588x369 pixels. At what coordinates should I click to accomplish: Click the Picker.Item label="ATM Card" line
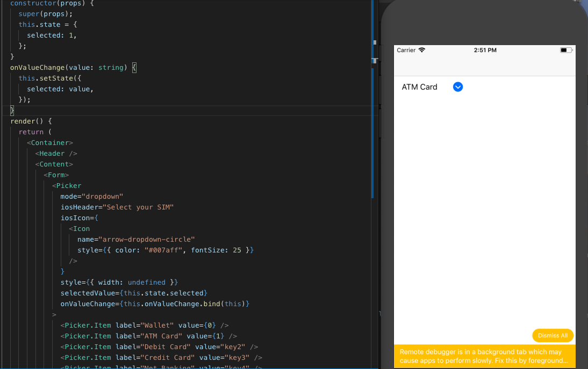[x=148, y=336]
